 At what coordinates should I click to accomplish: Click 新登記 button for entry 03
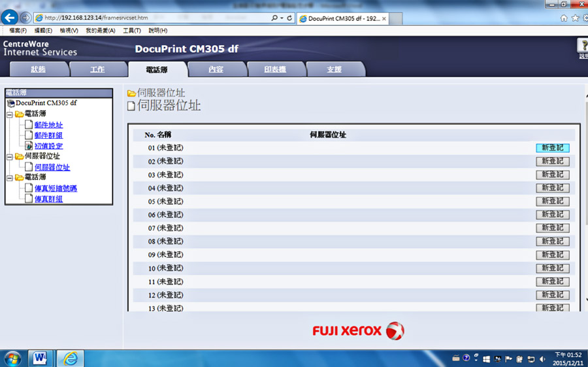(552, 175)
